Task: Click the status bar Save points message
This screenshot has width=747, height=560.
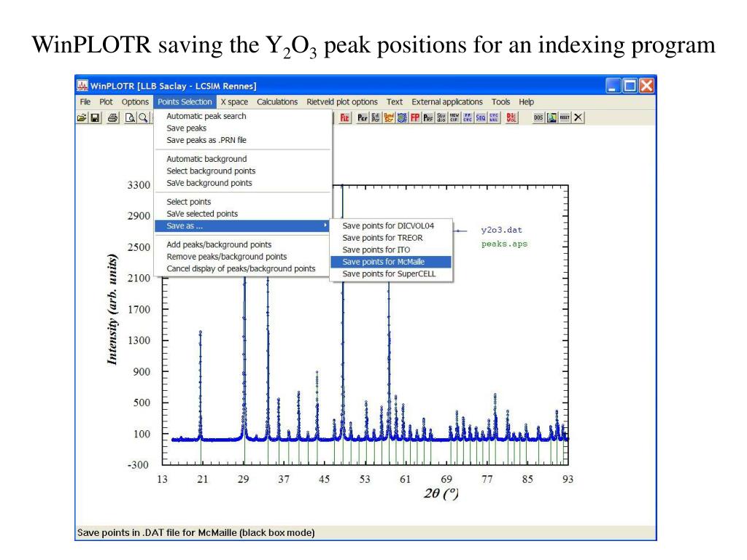Action: [196, 532]
